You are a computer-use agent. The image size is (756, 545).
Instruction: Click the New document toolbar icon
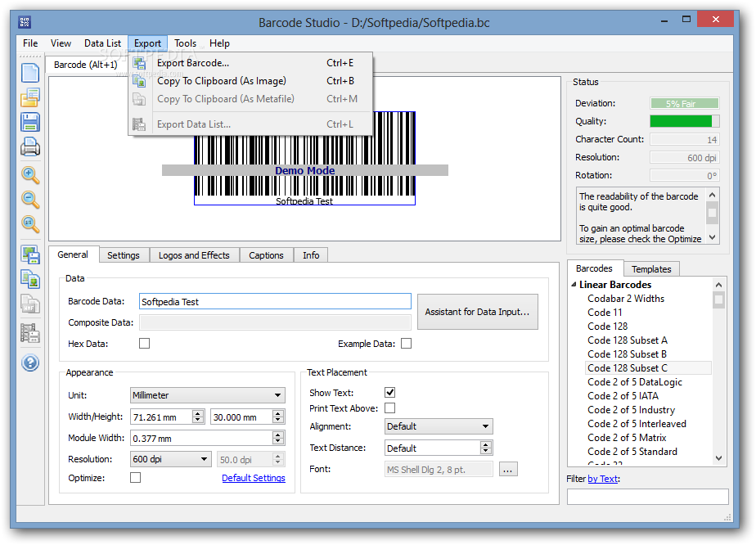click(x=30, y=73)
